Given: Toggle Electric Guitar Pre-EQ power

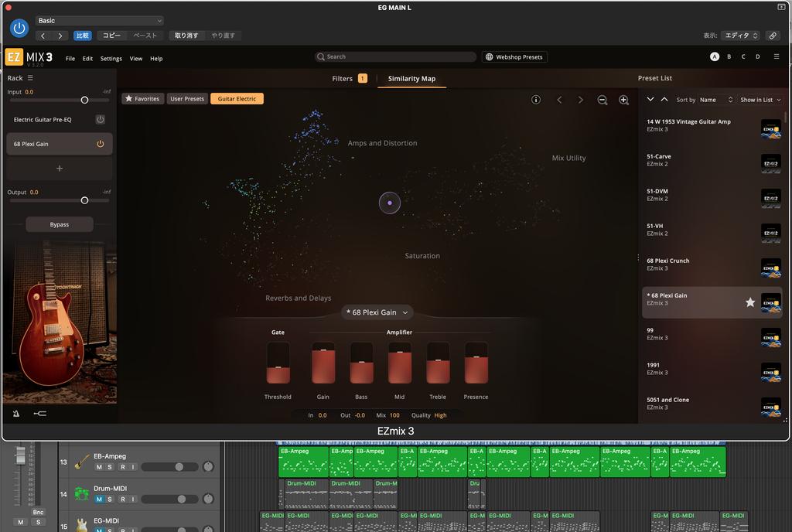Looking at the screenshot, I should point(100,120).
